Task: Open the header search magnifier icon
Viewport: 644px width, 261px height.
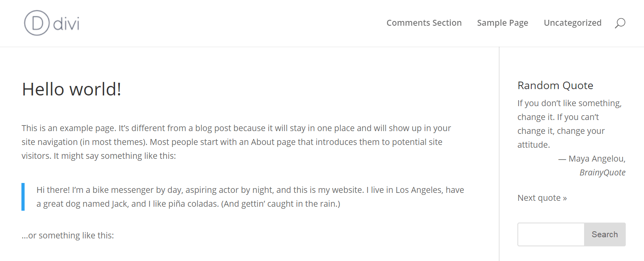Action: [620, 23]
